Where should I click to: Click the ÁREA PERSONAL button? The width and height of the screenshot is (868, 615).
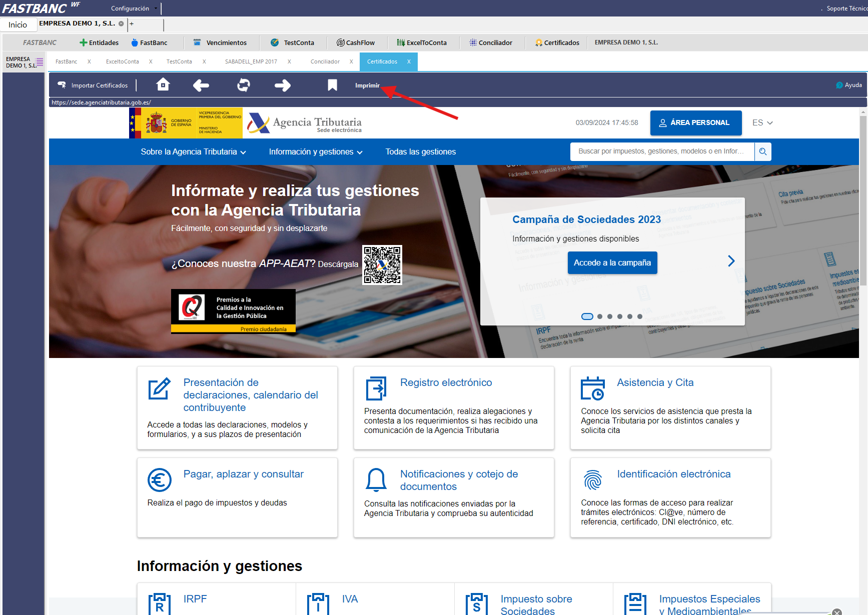pos(696,123)
